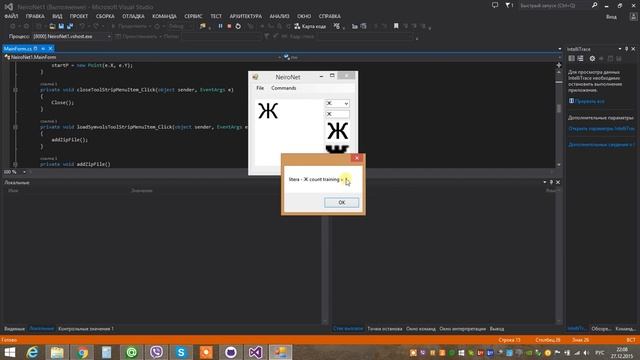The height and width of the screenshot is (360, 640).
Task: Click the drawing canvas with Ж letter
Action: [288, 132]
